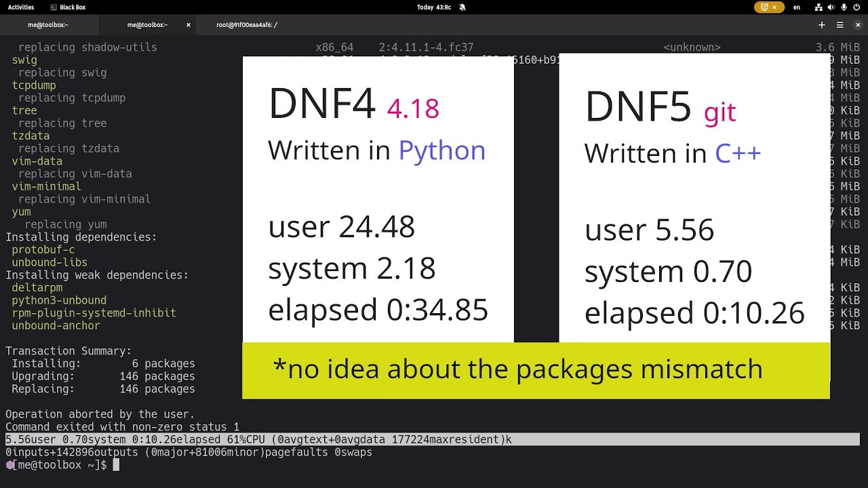868x488 pixels.
Task: Open a new terminal tab with plus icon
Action: 821,25
